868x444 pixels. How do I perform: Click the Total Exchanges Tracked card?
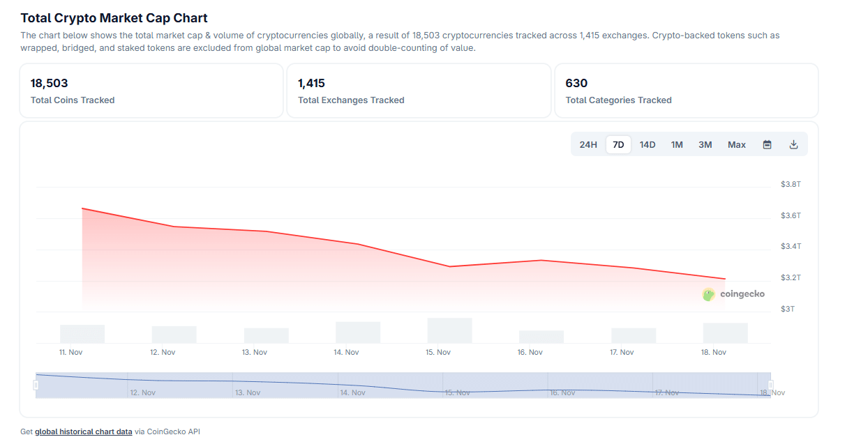point(419,91)
